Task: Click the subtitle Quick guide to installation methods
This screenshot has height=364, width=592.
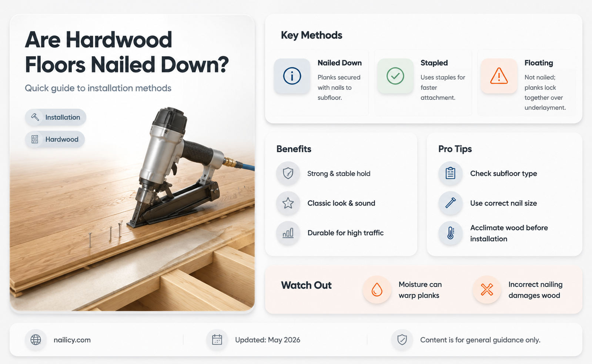Action: coord(98,88)
